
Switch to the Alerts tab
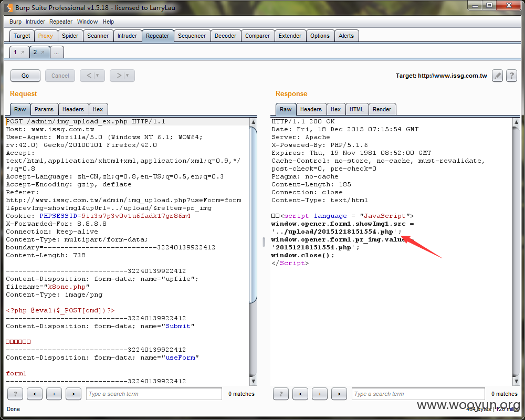346,36
